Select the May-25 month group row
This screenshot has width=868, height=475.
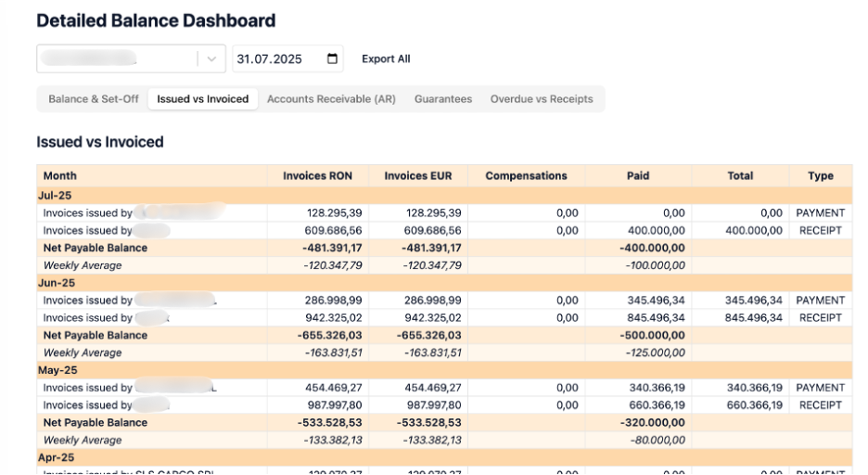click(x=59, y=370)
